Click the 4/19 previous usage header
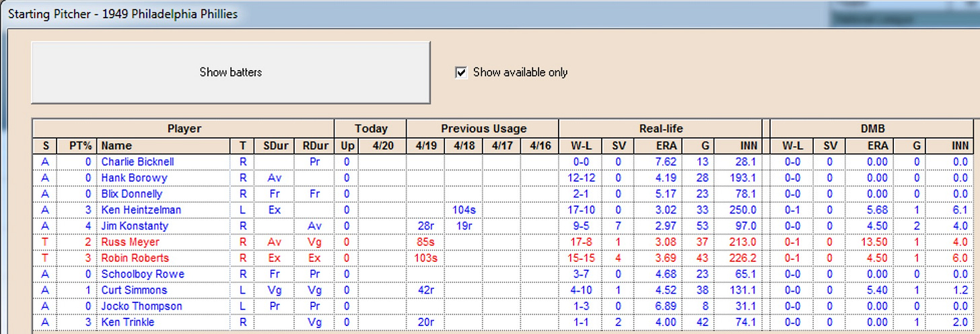The height and width of the screenshot is (334, 980). tap(425, 145)
